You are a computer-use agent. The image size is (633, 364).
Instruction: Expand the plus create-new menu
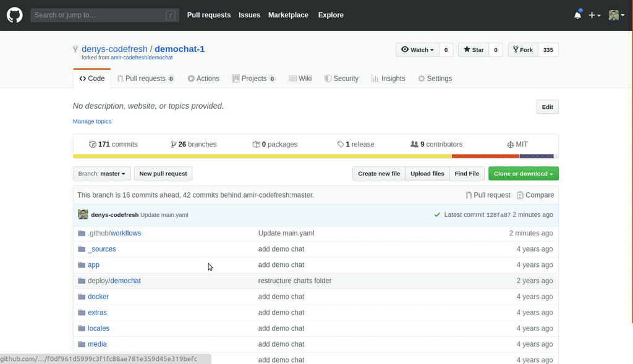click(x=594, y=15)
